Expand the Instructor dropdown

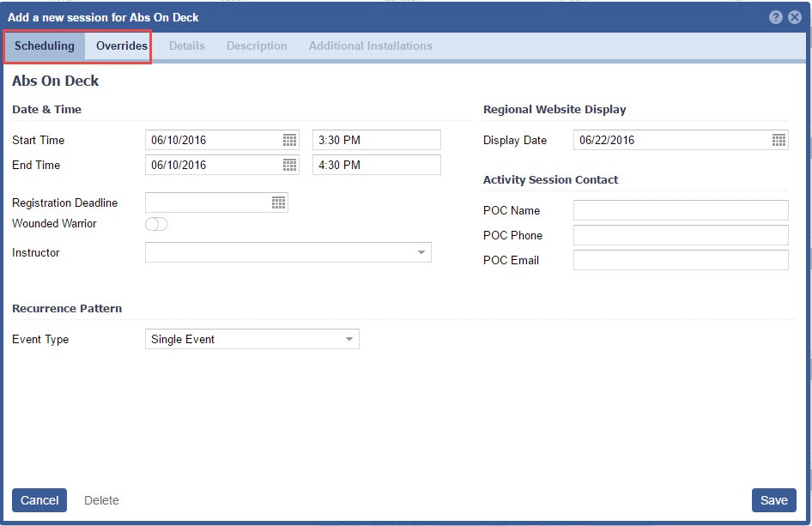(x=421, y=252)
